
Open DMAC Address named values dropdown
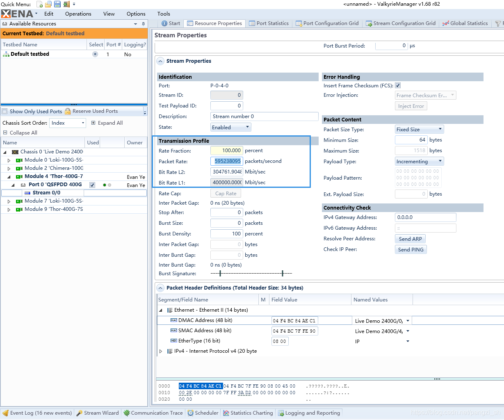pos(408,321)
